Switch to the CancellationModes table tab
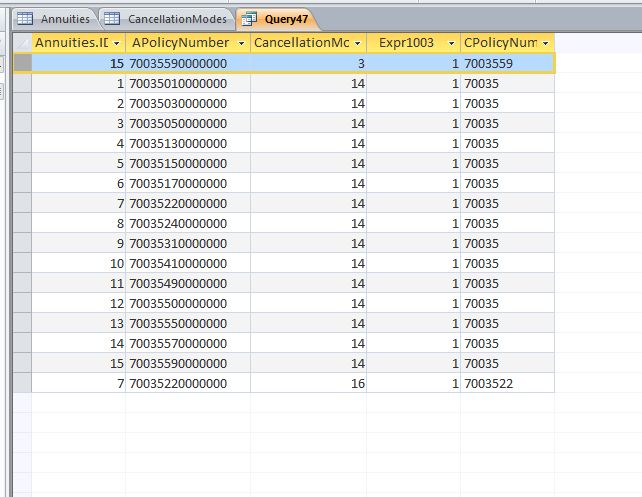Screen dimensions: 642x497 [x=168, y=19]
